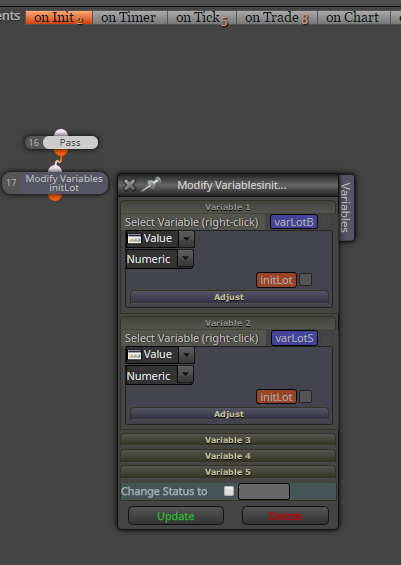
Task: Click orange output connector of Modify Variables block
Action: pyautogui.click(x=55, y=197)
